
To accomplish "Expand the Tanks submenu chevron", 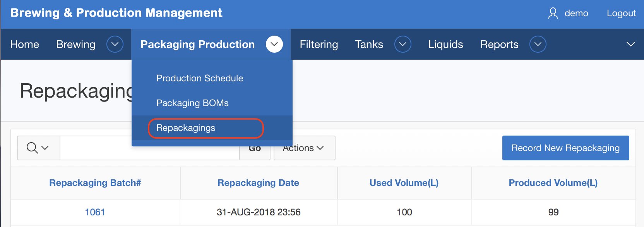I will (402, 44).
